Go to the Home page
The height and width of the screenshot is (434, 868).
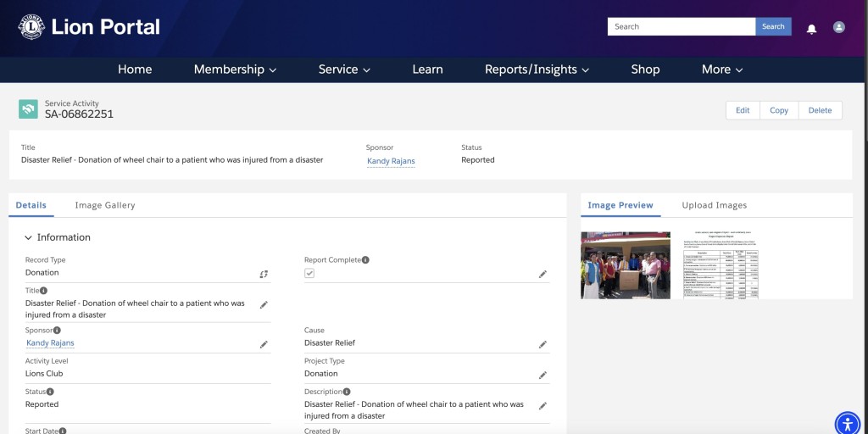pyautogui.click(x=135, y=70)
